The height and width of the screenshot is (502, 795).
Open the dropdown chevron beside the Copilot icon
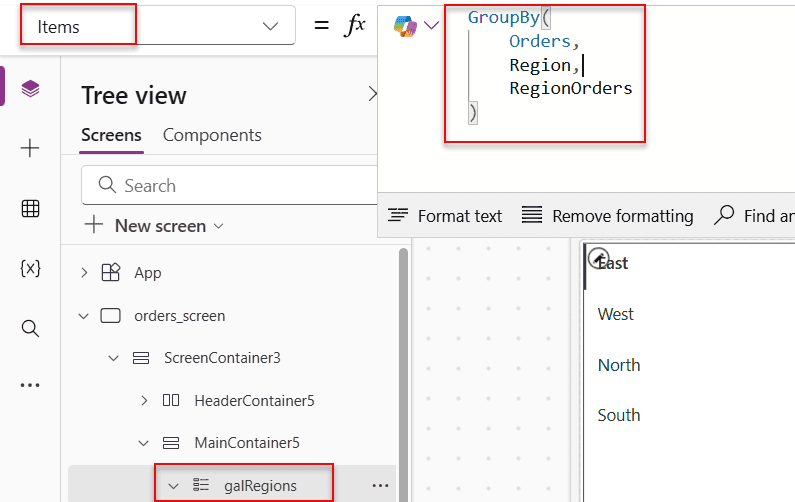pyautogui.click(x=431, y=25)
